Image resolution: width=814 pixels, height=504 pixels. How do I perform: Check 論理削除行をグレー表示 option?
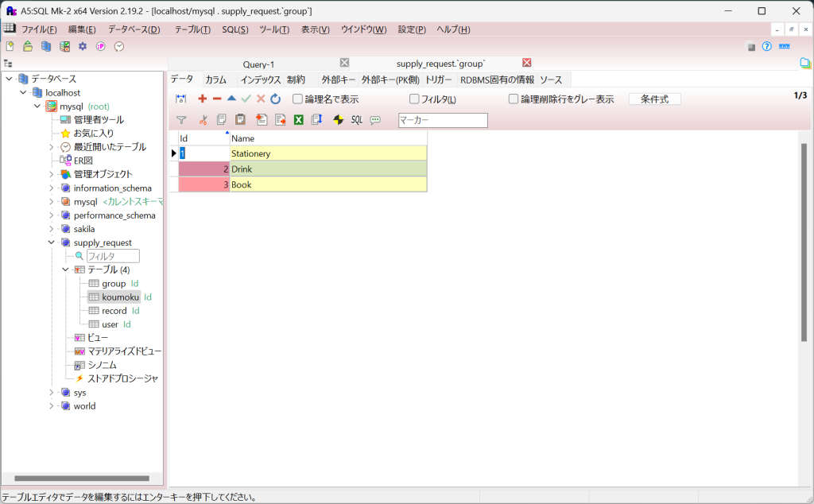(514, 99)
